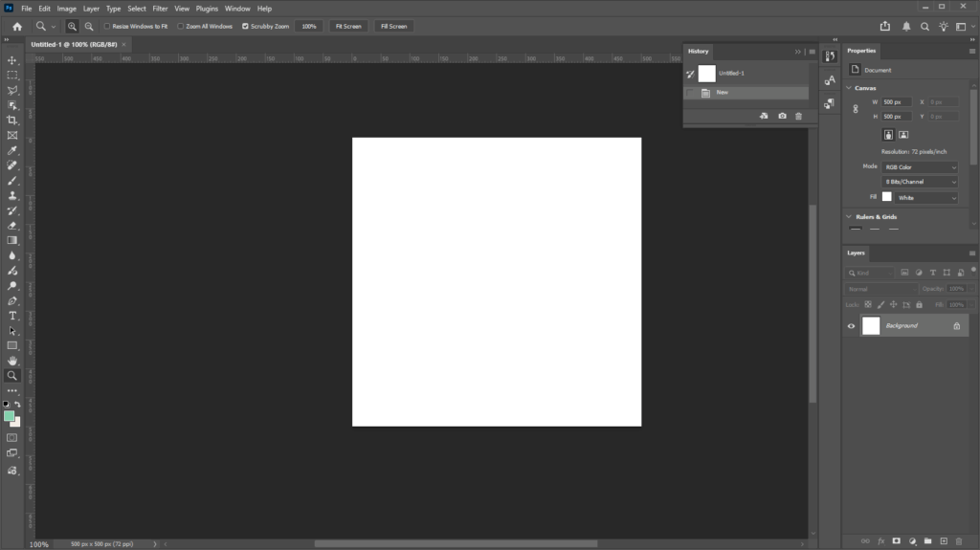Select the Crop tool
This screenshot has width=980, height=550.
tap(12, 121)
